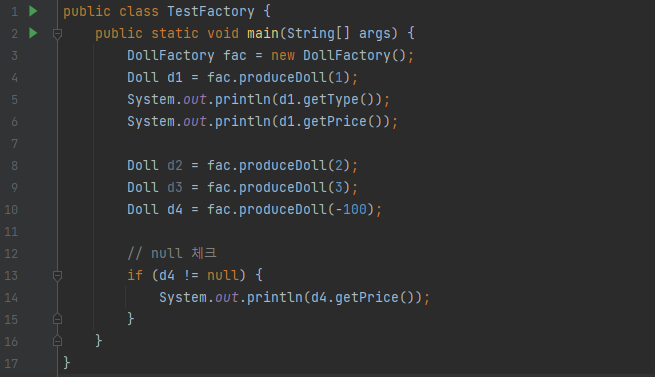
Task: Click unused variable d3
Action: [175, 187]
